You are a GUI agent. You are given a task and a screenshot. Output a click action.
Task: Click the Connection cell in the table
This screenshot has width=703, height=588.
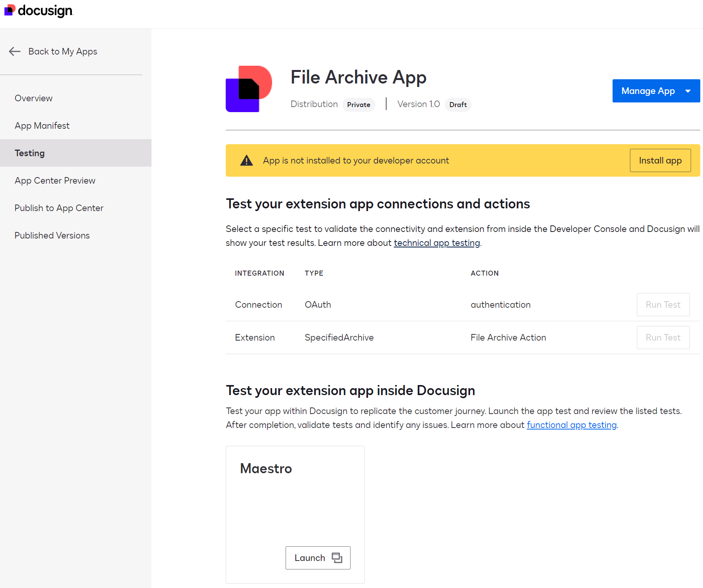tap(259, 305)
